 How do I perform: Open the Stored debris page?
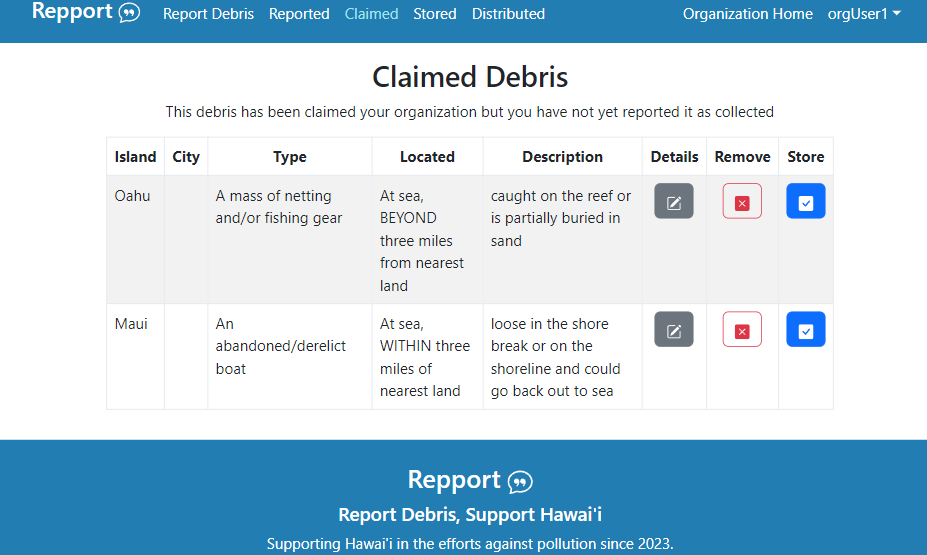coord(435,14)
